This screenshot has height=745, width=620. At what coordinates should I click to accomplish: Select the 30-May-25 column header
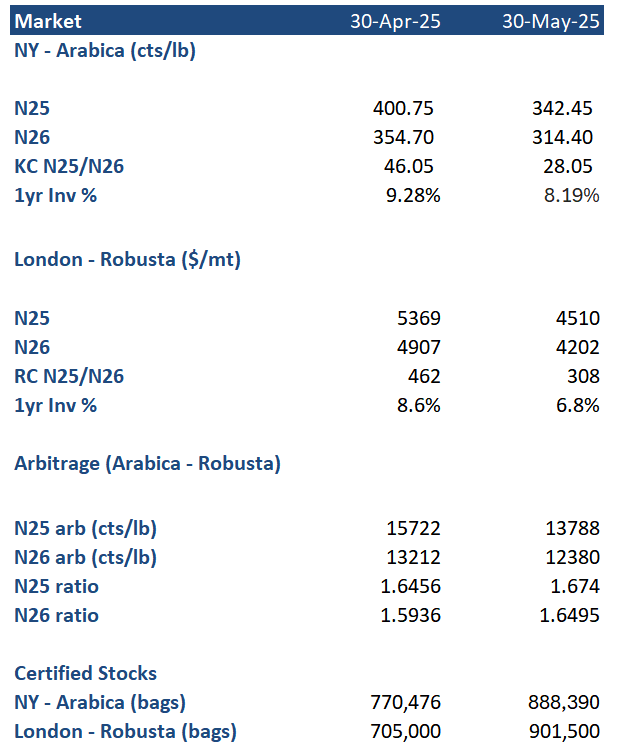(551, 21)
